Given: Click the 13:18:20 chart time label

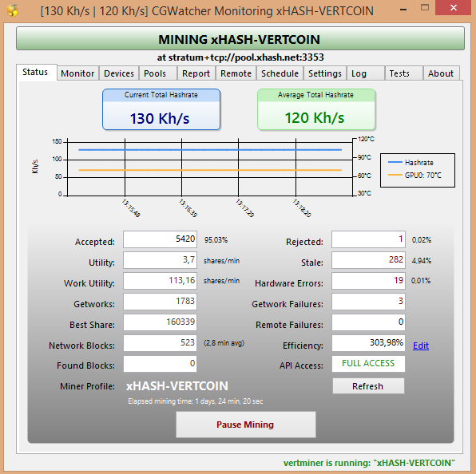Looking at the screenshot, I should [x=302, y=208].
